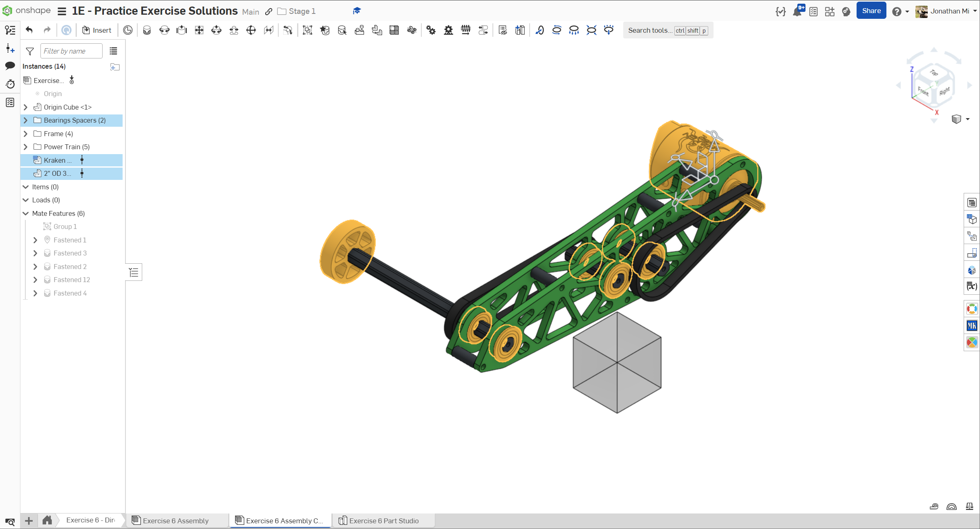
Task: Collapse the Mate Features section
Action: 26,213
